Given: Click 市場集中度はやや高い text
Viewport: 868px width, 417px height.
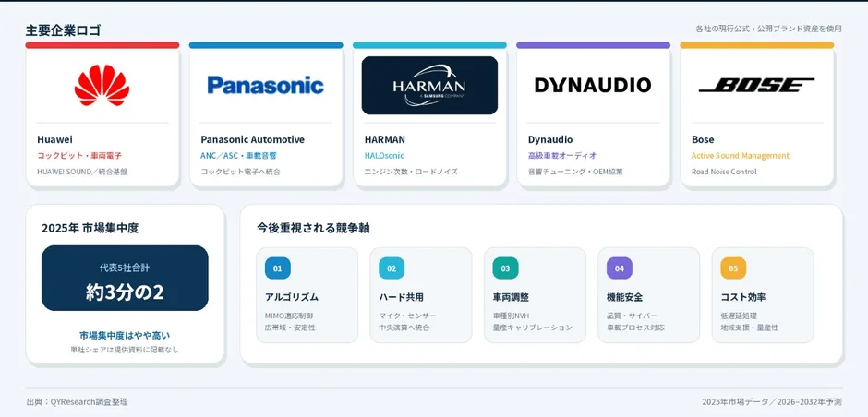Looking at the screenshot, I should click(x=125, y=336).
